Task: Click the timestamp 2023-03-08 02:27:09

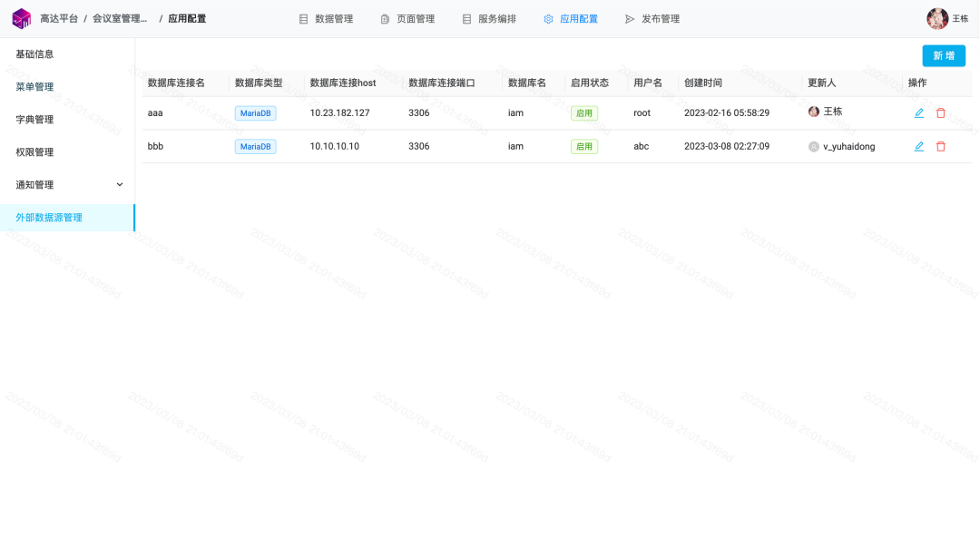Action: [727, 146]
